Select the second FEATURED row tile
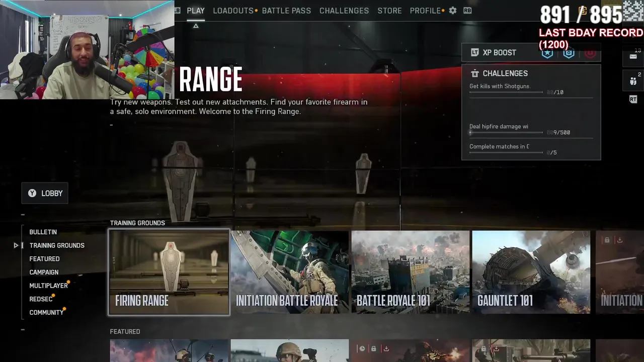 [x=289, y=351]
